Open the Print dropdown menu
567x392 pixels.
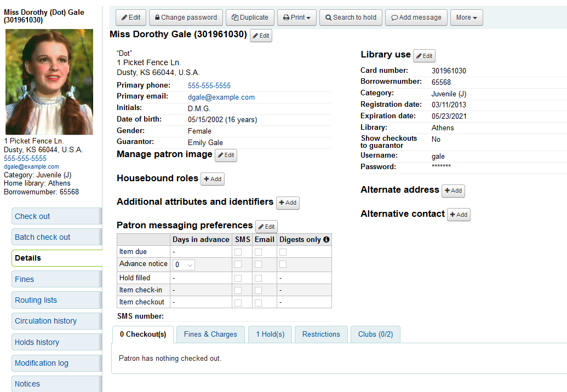[x=296, y=18]
